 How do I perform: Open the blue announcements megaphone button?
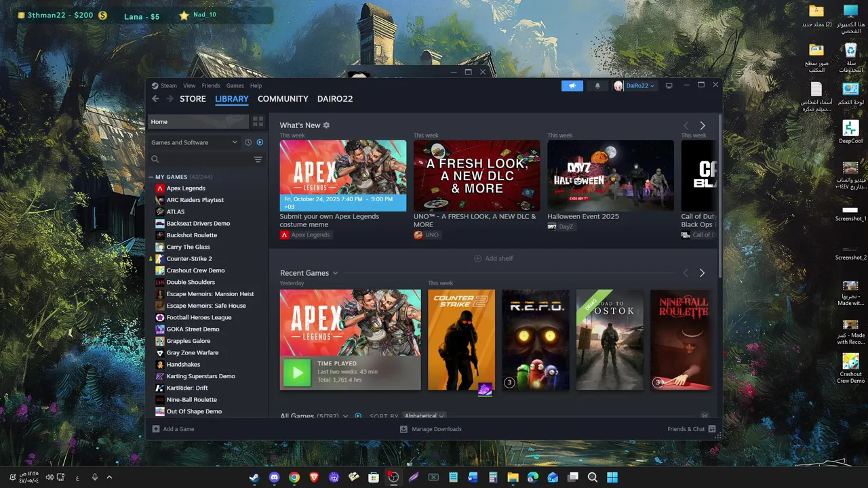[x=572, y=86]
